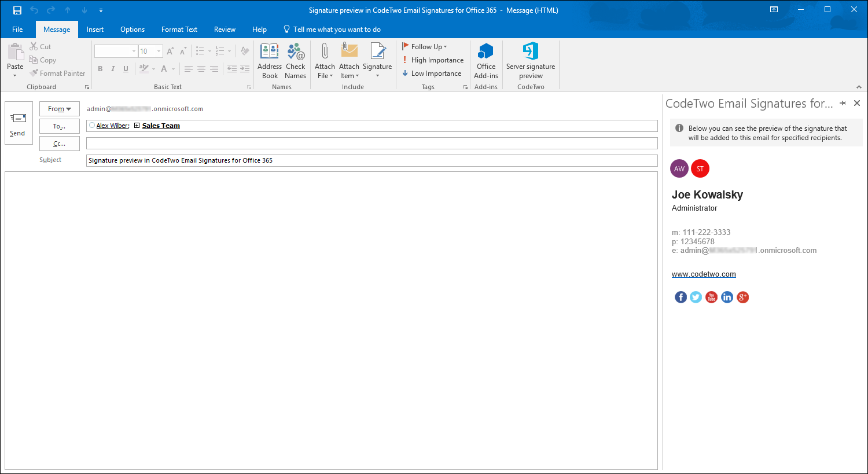This screenshot has height=474, width=868.
Task: Click Previous Item up arrow
Action: tap(68, 10)
